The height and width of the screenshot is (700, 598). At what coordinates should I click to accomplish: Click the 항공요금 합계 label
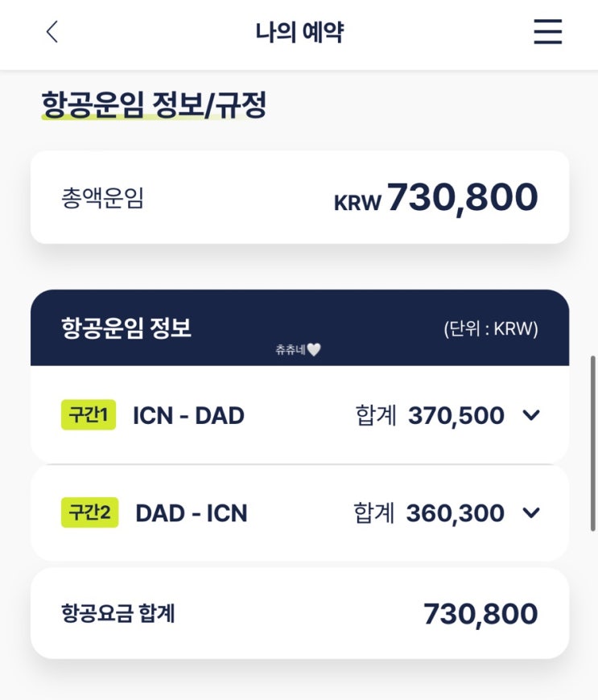click(118, 613)
